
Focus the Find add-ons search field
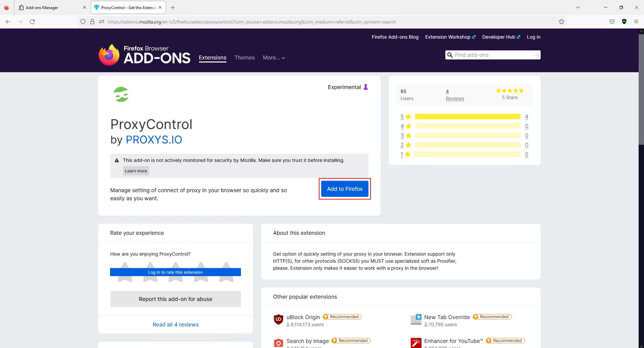pos(492,55)
